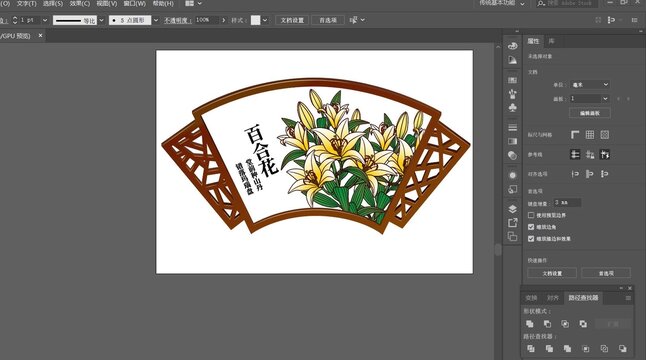Open the arrange documents dropdown in menu bar
This screenshot has height=360, width=646.
tap(193, 3)
